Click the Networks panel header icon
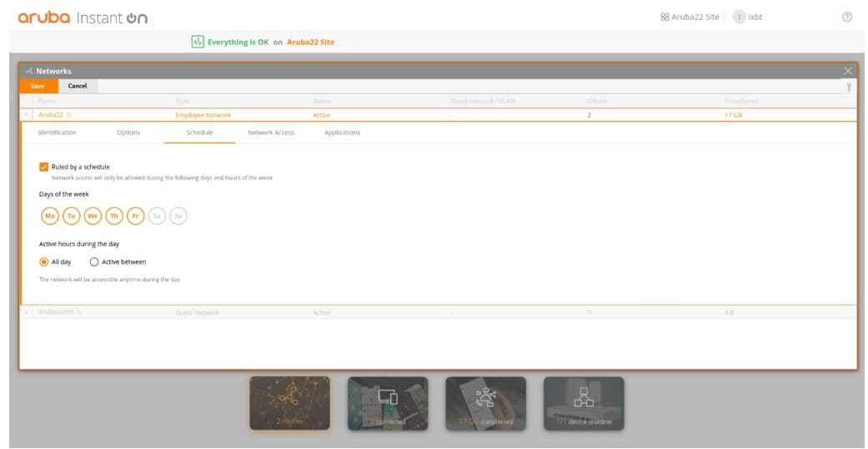The image size is (868, 449). (29, 71)
